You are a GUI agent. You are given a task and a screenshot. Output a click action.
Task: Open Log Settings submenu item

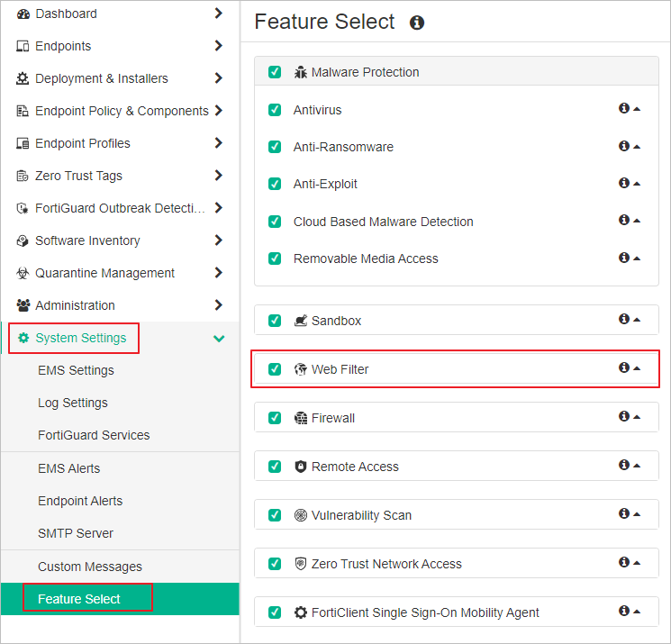[x=73, y=403]
